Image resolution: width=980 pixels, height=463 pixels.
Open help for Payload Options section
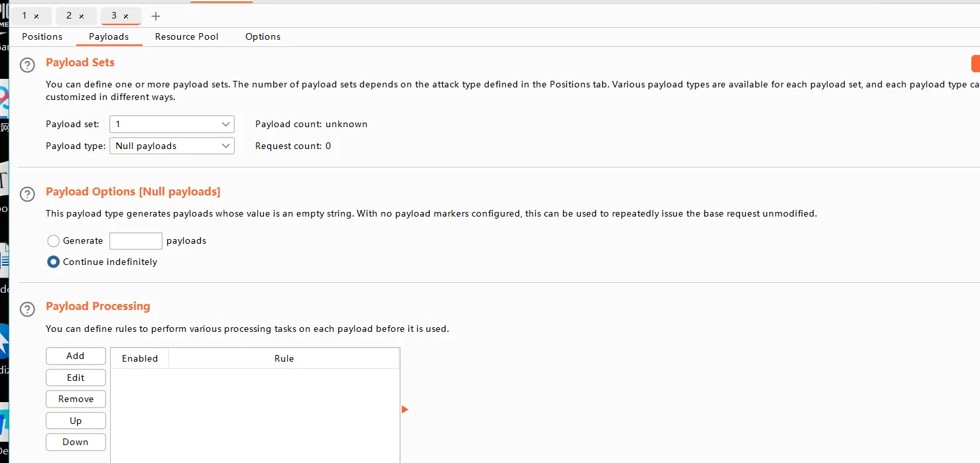pyautogui.click(x=27, y=194)
